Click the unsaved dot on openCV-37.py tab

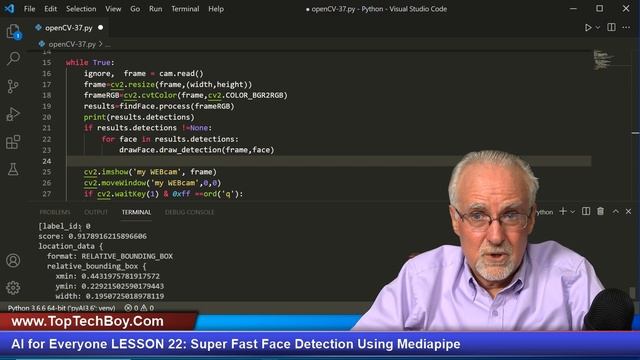(x=100, y=28)
